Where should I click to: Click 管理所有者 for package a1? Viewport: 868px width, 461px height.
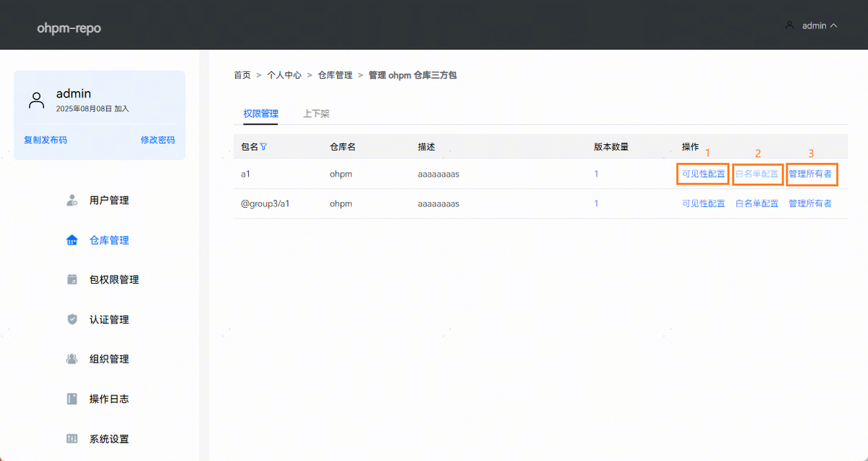point(810,174)
